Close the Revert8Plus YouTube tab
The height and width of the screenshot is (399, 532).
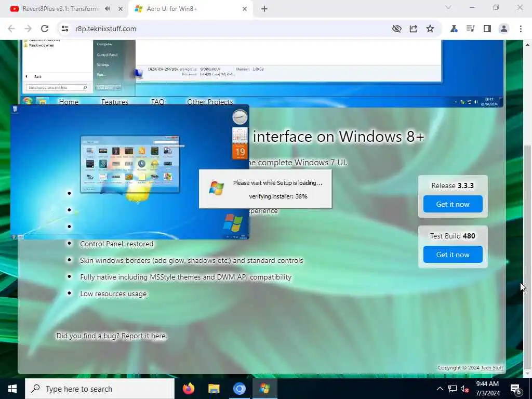pos(120,9)
